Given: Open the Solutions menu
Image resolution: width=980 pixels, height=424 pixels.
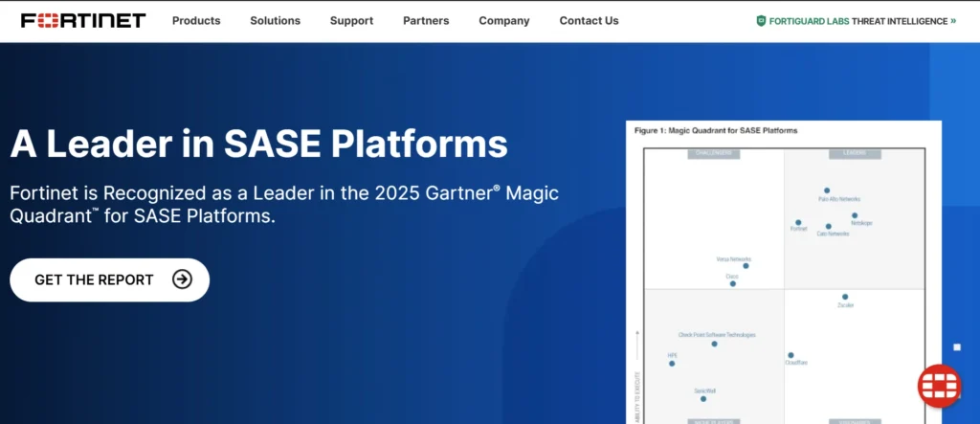Looking at the screenshot, I should 275,21.
